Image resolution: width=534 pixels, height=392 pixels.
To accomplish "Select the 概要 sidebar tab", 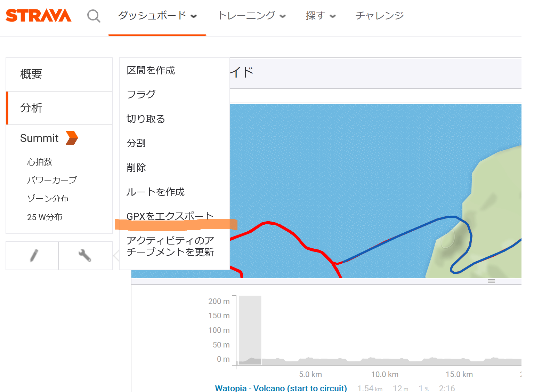I will tap(59, 74).
